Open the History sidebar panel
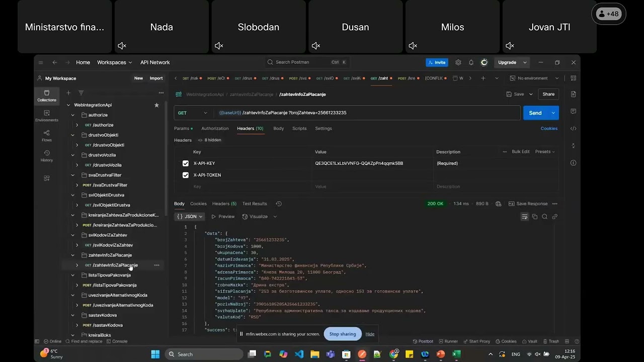The height and width of the screenshot is (362, 644). pos(47,156)
